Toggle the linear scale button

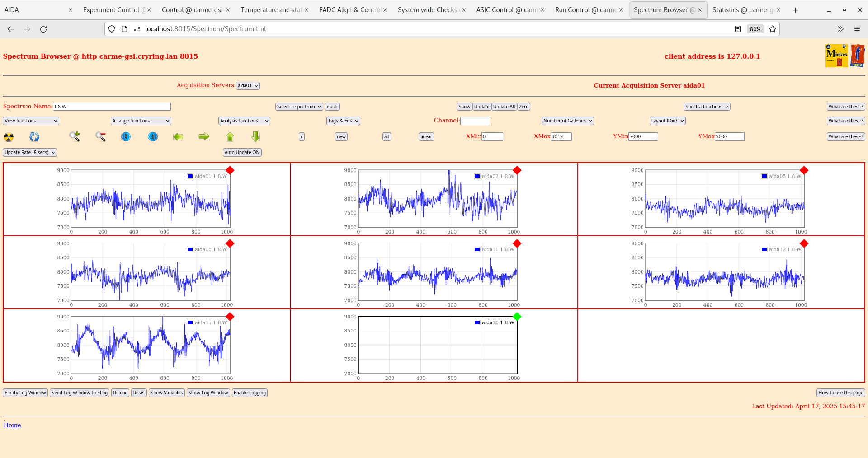coord(426,137)
